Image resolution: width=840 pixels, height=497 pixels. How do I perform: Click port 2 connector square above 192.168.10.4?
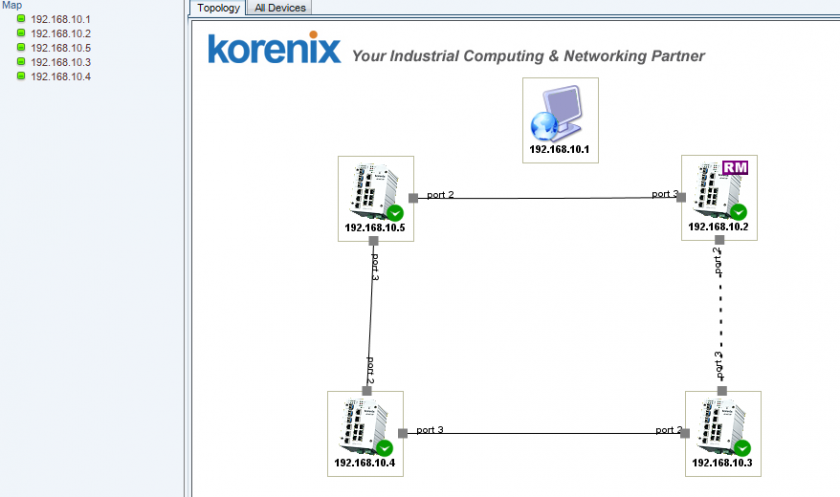point(367,391)
